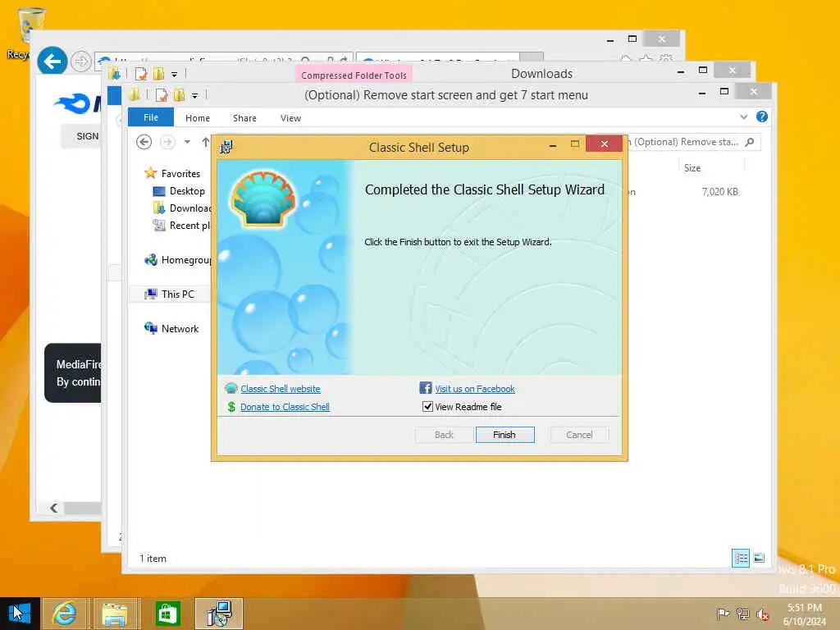Uncheck the View Readme file checkbox
Viewport: 840px width, 630px height.
pyautogui.click(x=427, y=407)
